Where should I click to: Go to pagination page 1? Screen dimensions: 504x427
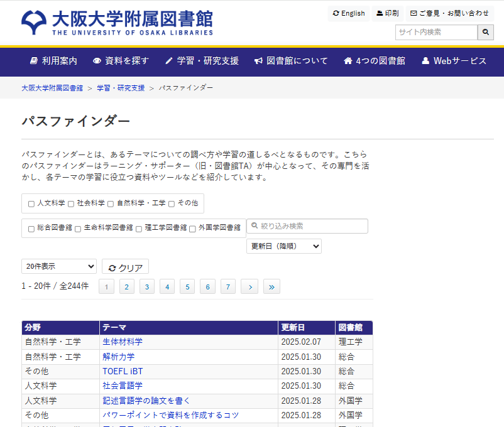pos(106,286)
